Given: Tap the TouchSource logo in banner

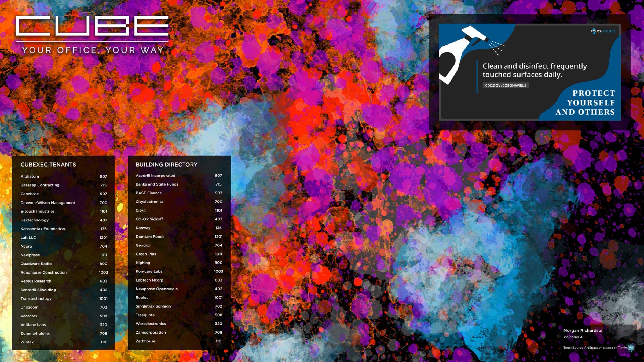Looking at the screenshot, I should 603,31.
